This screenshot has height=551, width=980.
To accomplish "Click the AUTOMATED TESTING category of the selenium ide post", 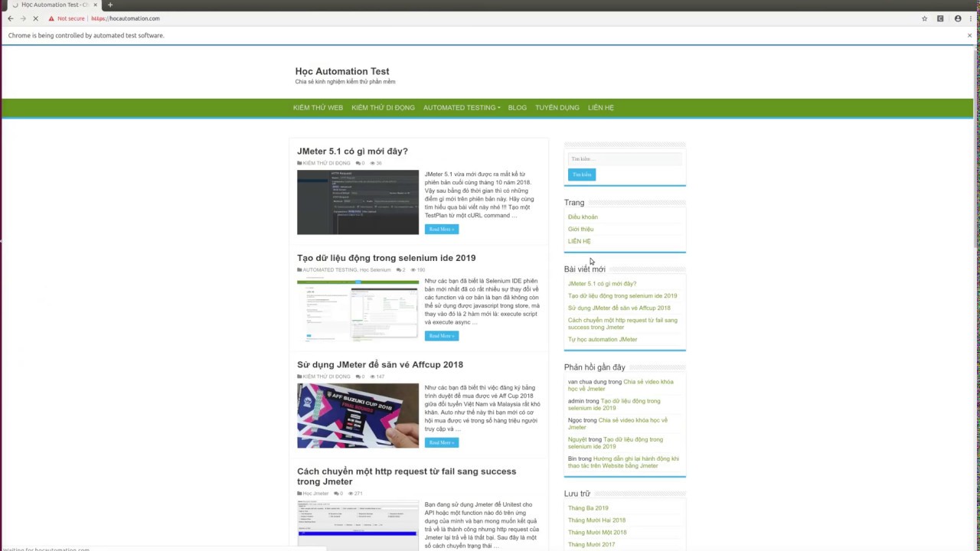I will (x=330, y=270).
